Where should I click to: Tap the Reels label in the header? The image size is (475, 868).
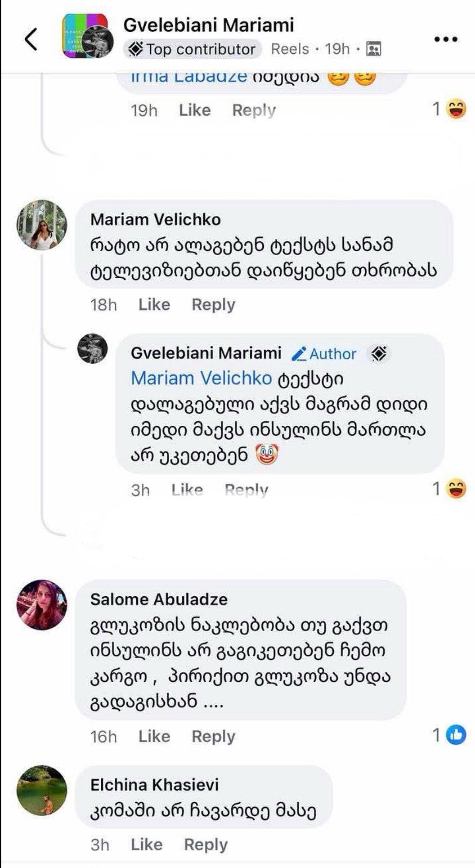coord(290,49)
